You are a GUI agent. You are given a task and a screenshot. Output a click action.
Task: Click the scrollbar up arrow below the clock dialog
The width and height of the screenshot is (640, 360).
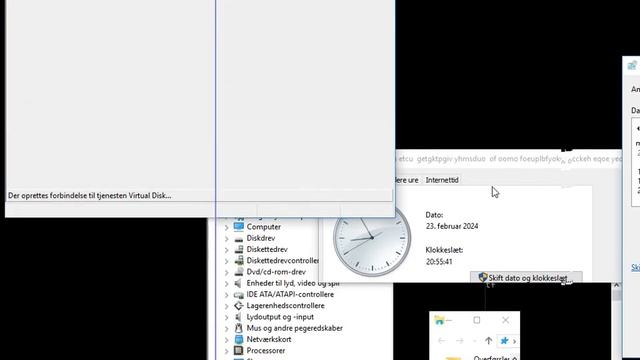616,286
